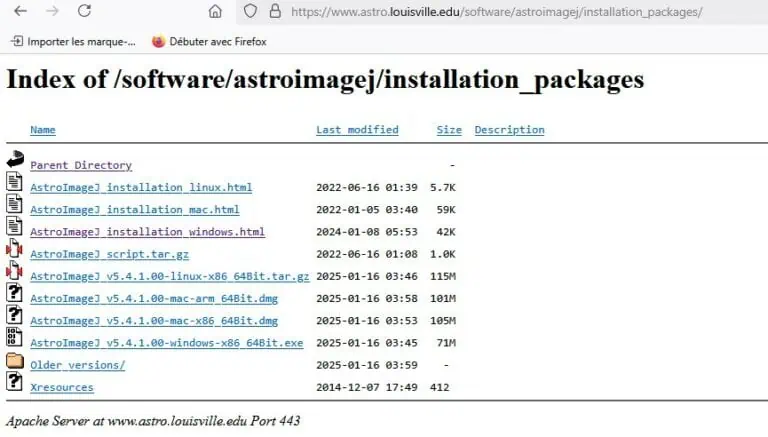
Task: Go back with the browser back arrow
Action: tap(20, 11)
